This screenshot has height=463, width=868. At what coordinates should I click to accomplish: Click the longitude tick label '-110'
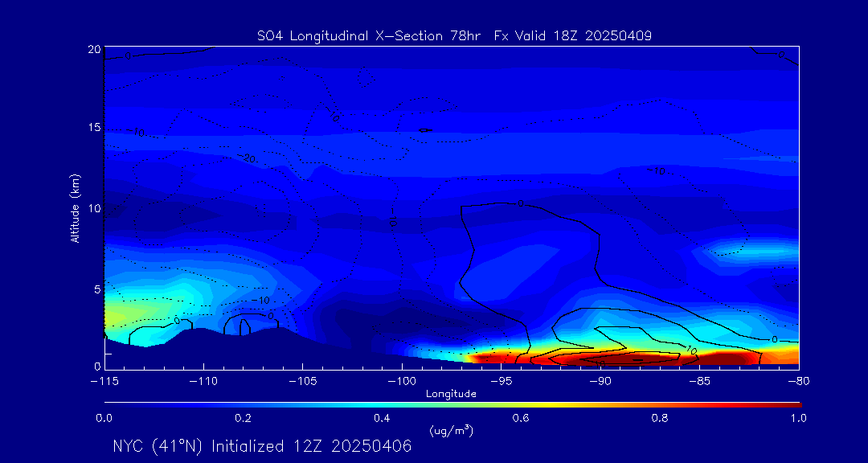coord(203,382)
